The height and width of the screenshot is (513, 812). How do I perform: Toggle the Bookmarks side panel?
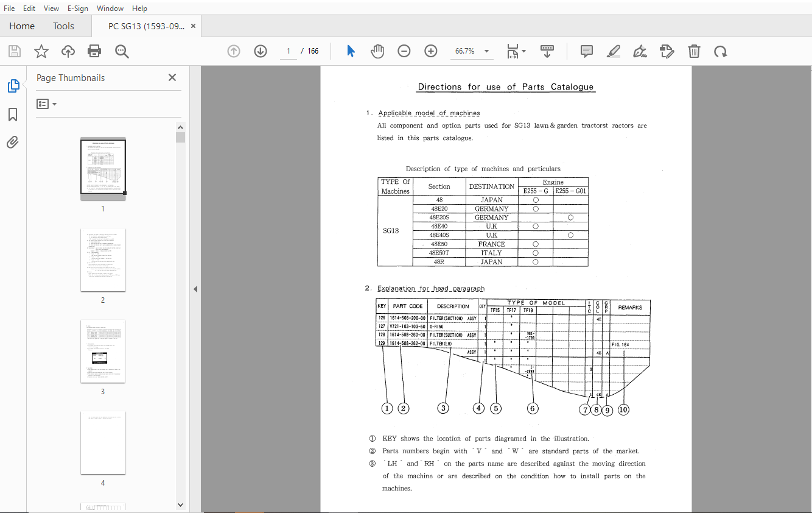pyautogui.click(x=13, y=115)
